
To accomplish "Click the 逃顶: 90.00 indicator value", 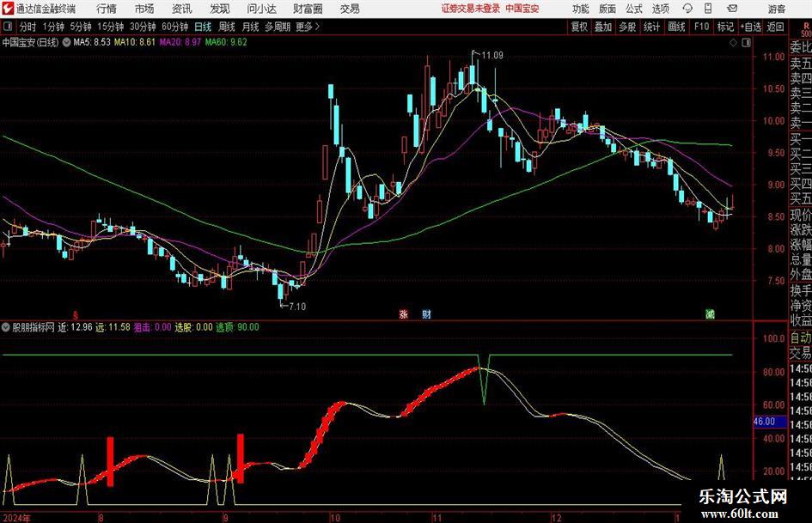I will 237,327.
